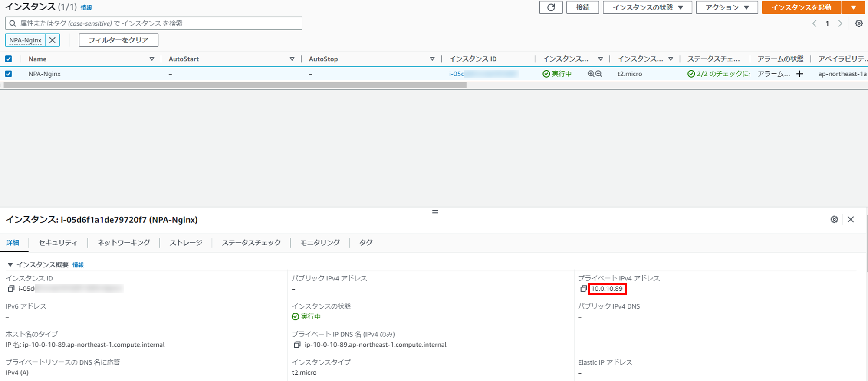
Task: Copy the instance ID in summary
Action: [11, 289]
